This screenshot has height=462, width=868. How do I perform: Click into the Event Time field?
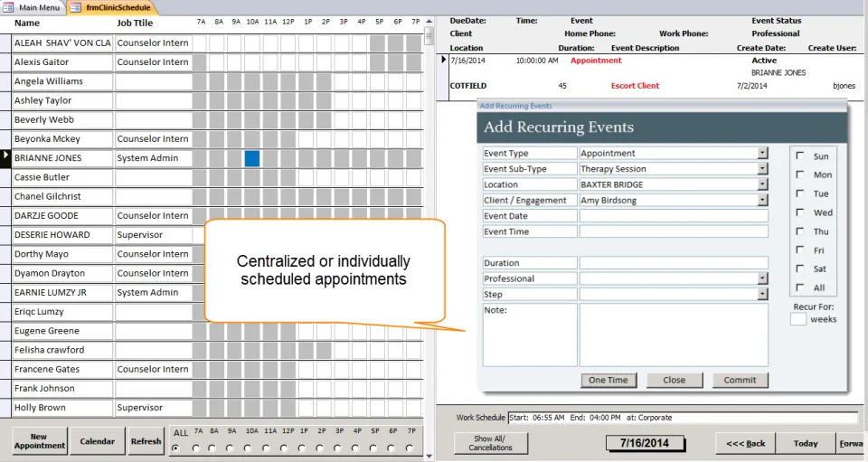[x=674, y=231]
